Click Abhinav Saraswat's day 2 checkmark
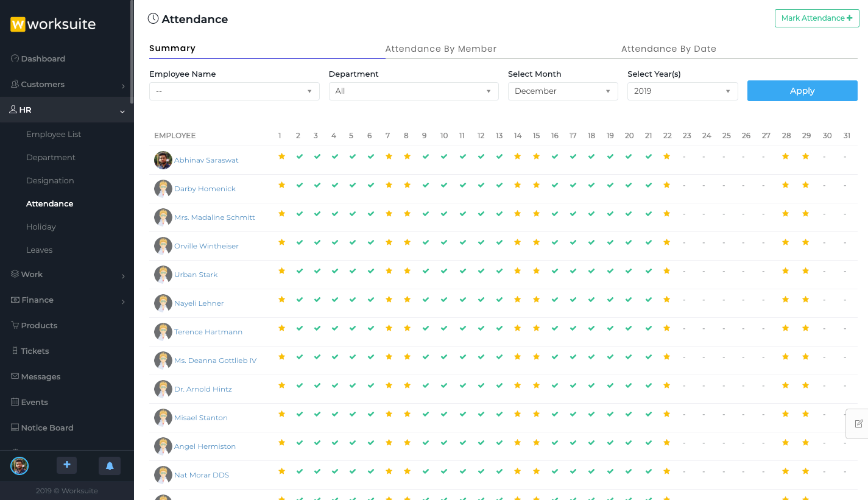868x500 pixels. (x=299, y=157)
